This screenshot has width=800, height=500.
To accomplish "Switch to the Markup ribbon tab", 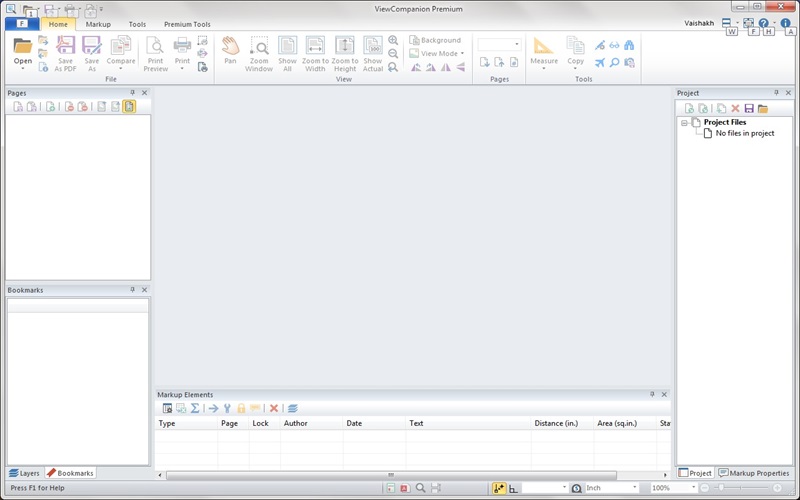I will point(98,24).
